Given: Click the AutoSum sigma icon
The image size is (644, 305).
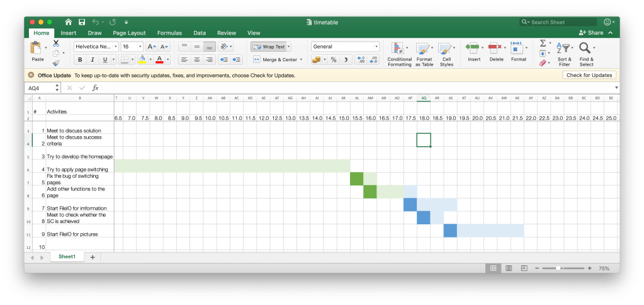Looking at the screenshot, I should tap(542, 43).
